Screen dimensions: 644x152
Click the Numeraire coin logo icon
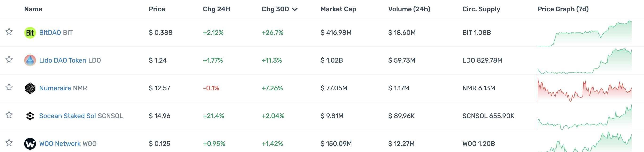tap(30, 88)
